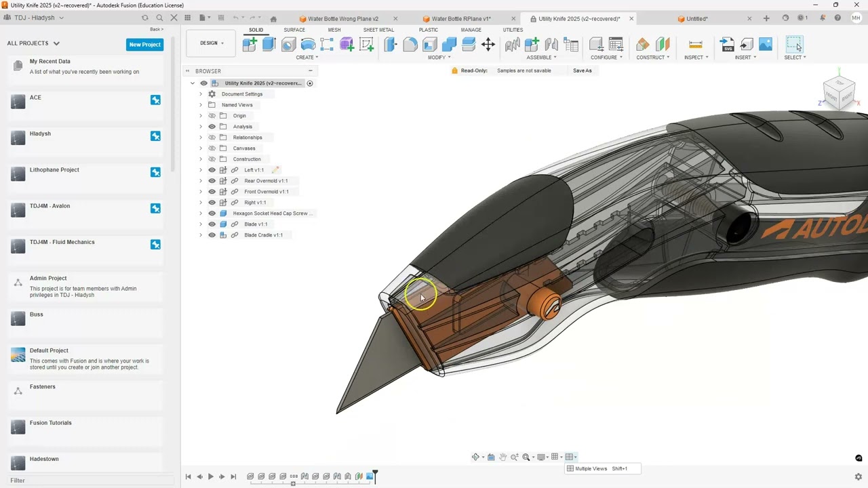Toggle visibility of Construction folder
Screen dimensions: 868x488
(212, 159)
